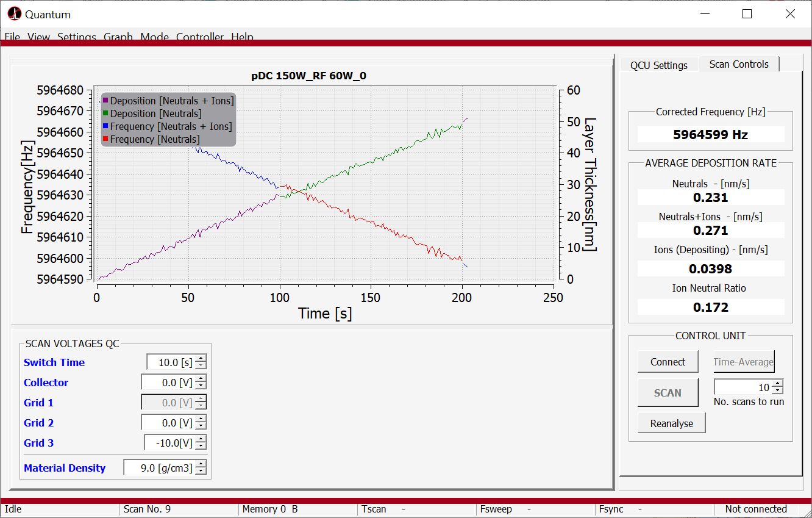This screenshot has width=812, height=518.
Task: Start a scan with the SCAN button
Action: coord(668,393)
